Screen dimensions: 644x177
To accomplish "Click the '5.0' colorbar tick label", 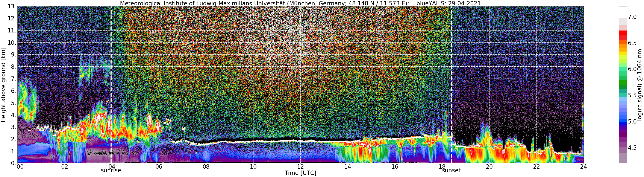I will 632,121.
